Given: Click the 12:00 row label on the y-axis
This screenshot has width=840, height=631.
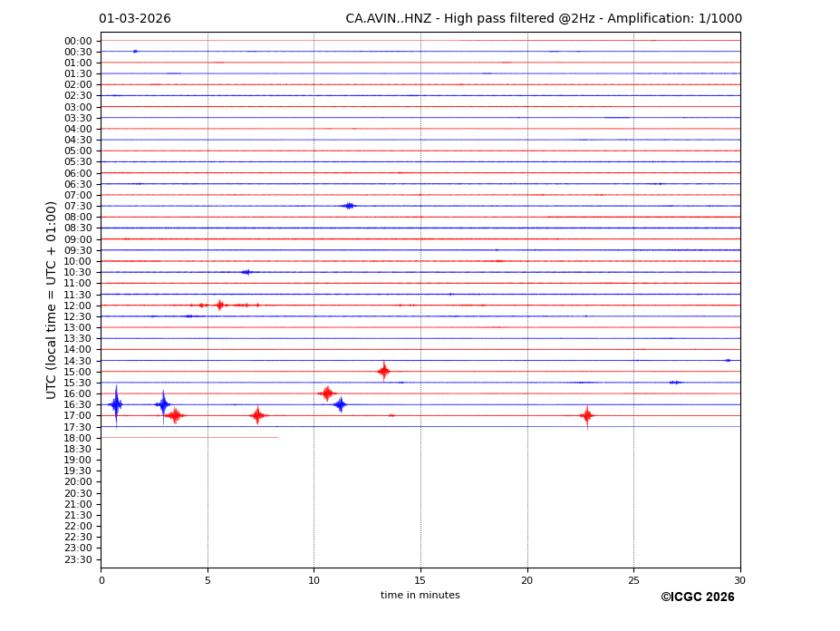Looking at the screenshot, I should tap(77, 306).
